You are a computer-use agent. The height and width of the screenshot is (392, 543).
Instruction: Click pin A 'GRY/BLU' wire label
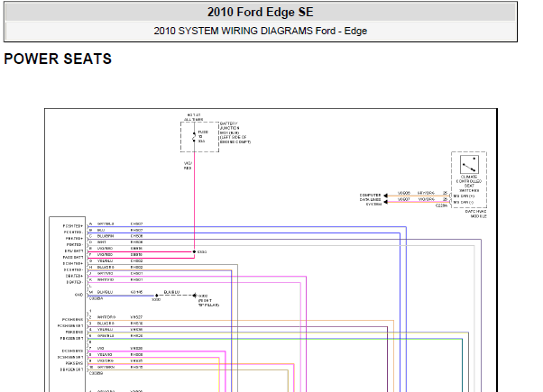tap(106, 223)
